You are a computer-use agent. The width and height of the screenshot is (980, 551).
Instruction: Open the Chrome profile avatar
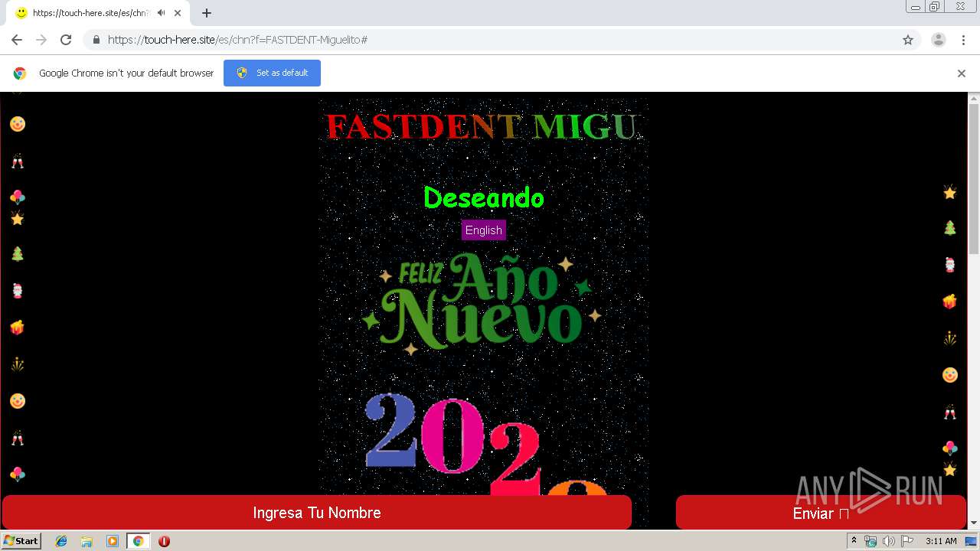coord(939,40)
